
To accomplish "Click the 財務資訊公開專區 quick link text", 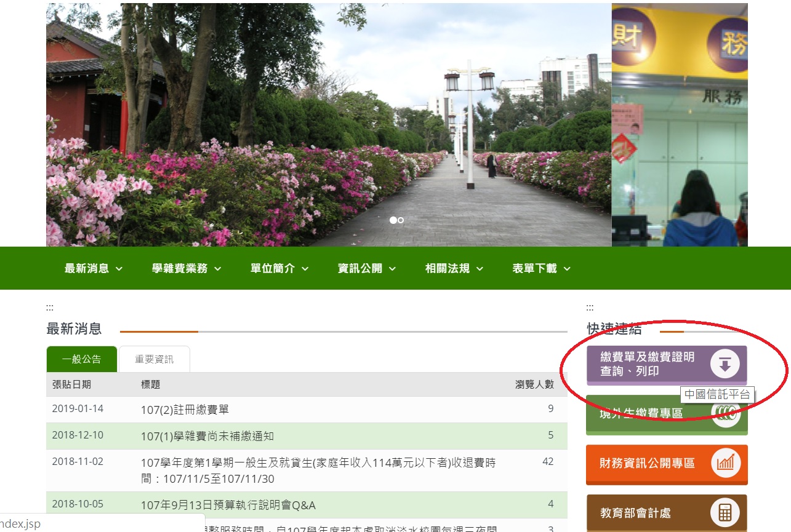I will (647, 464).
